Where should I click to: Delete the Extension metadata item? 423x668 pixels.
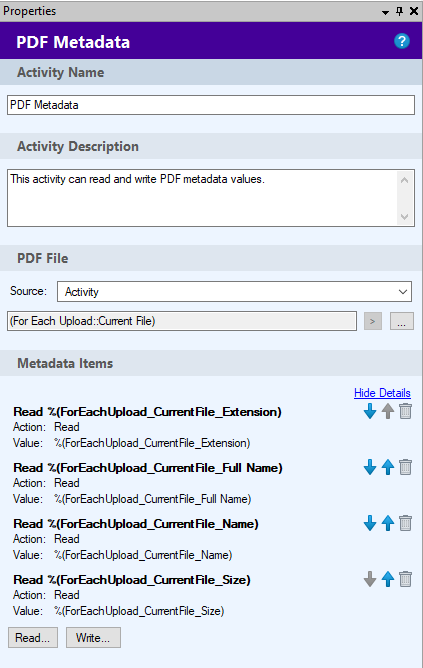click(406, 411)
